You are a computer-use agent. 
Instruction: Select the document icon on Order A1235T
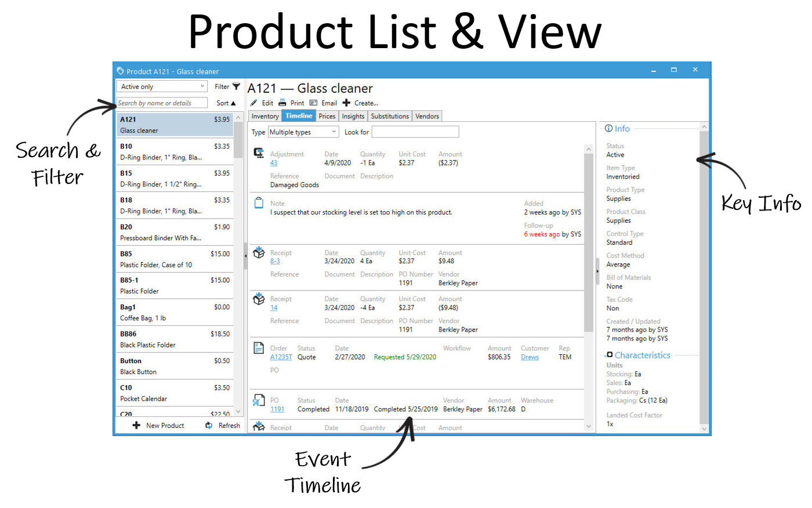point(259,347)
